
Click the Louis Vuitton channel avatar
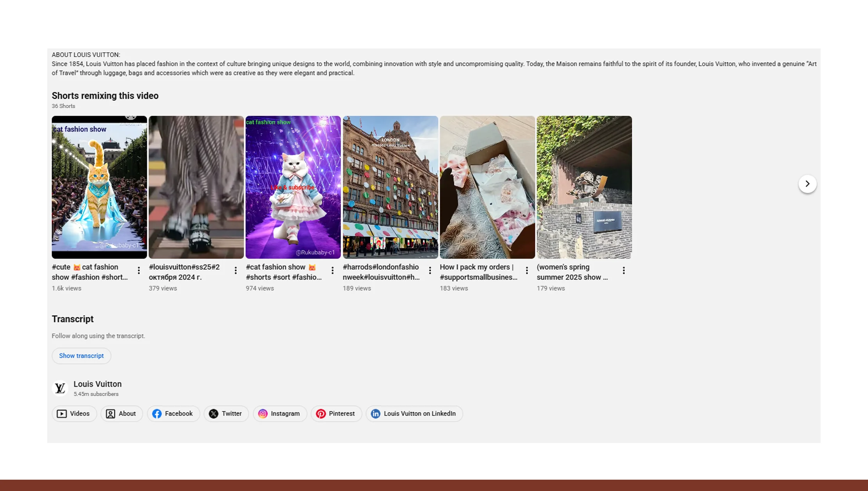(60, 388)
